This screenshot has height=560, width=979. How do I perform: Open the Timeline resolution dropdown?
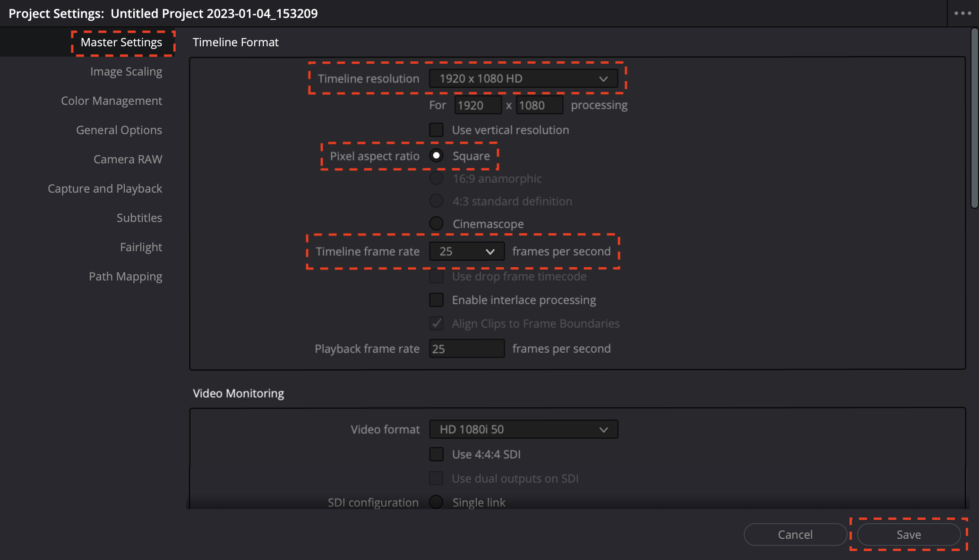pos(523,78)
